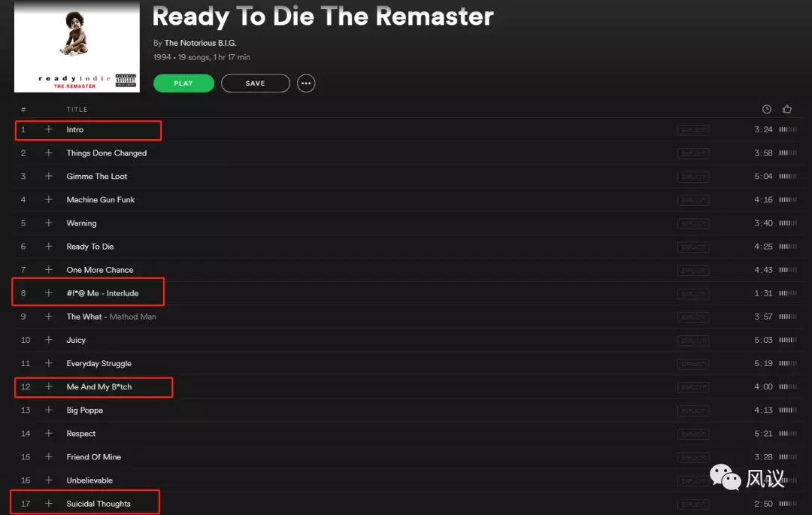Open the Method Man artist link

[x=132, y=317]
